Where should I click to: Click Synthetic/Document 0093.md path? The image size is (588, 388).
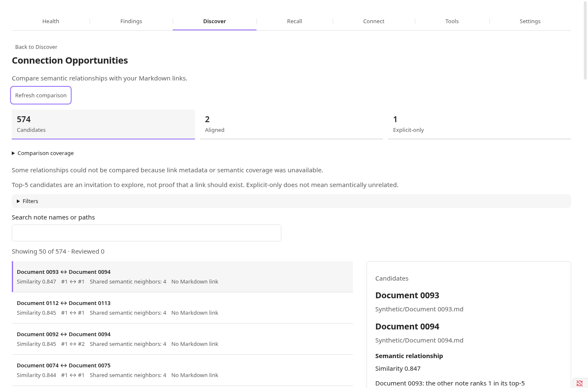419,309
